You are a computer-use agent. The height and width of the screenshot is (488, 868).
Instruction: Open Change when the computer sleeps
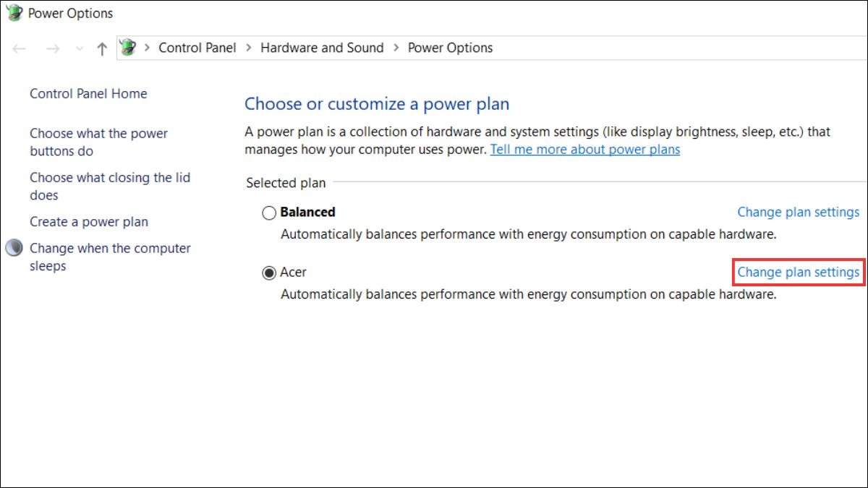110,257
